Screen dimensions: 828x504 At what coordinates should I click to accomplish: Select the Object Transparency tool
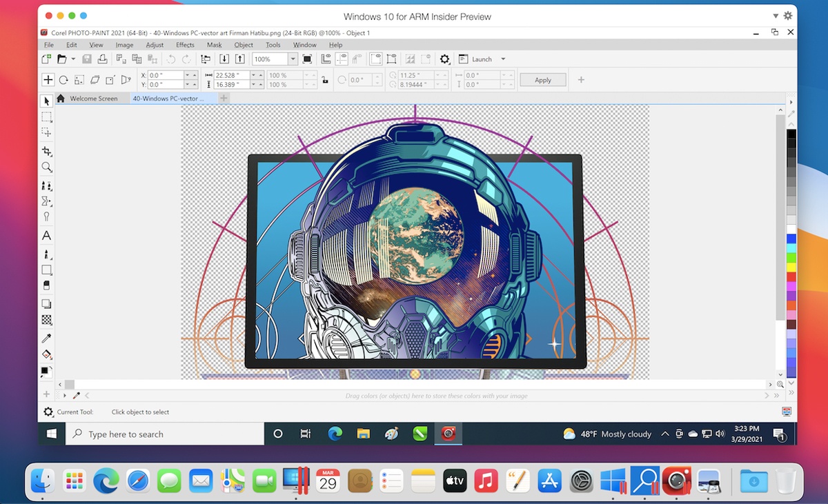pyautogui.click(x=47, y=320)
